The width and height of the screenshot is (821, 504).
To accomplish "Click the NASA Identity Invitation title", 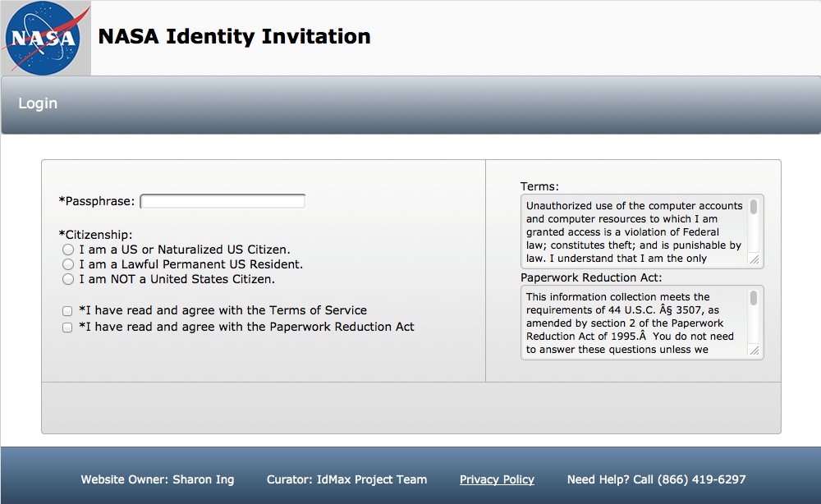I will [234, 37].
